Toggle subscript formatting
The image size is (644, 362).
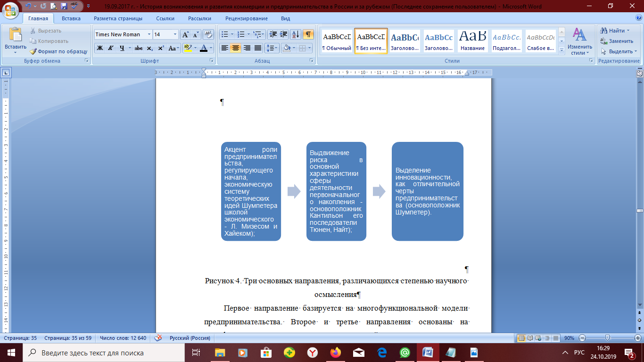coord(149,48)
